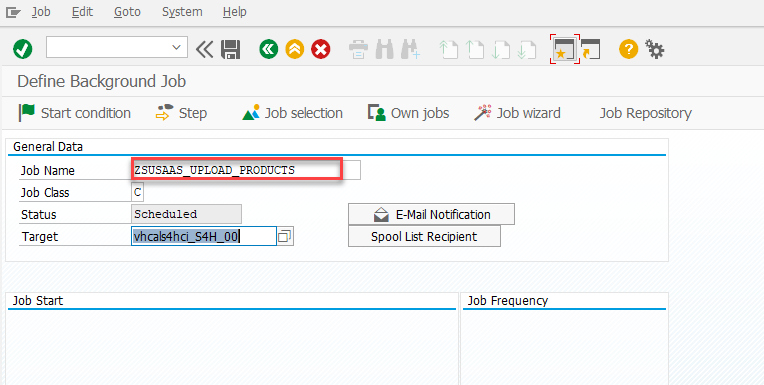Go to First page icon
Screen dimensions: 764x385
[448, 49]
